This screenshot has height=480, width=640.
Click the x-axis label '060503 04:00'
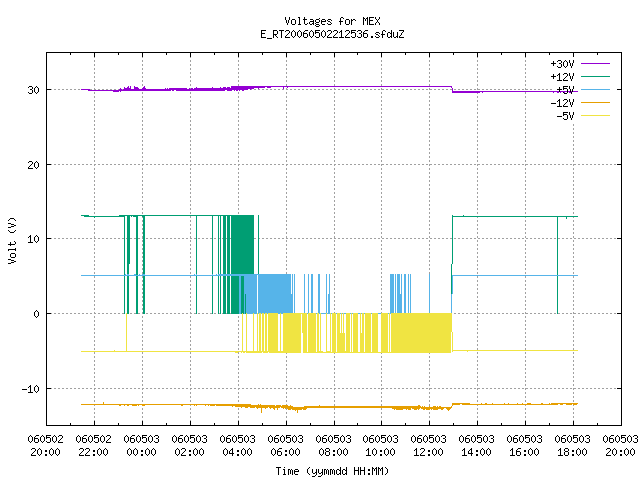238,446
